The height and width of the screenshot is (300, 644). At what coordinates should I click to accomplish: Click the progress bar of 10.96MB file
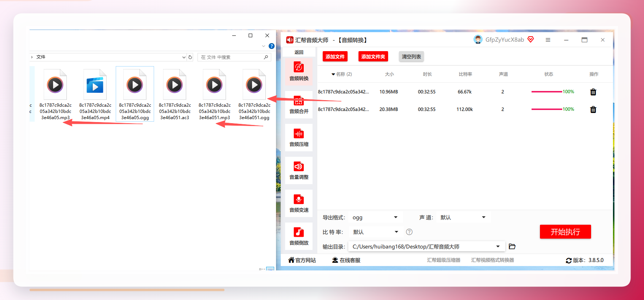547,92
